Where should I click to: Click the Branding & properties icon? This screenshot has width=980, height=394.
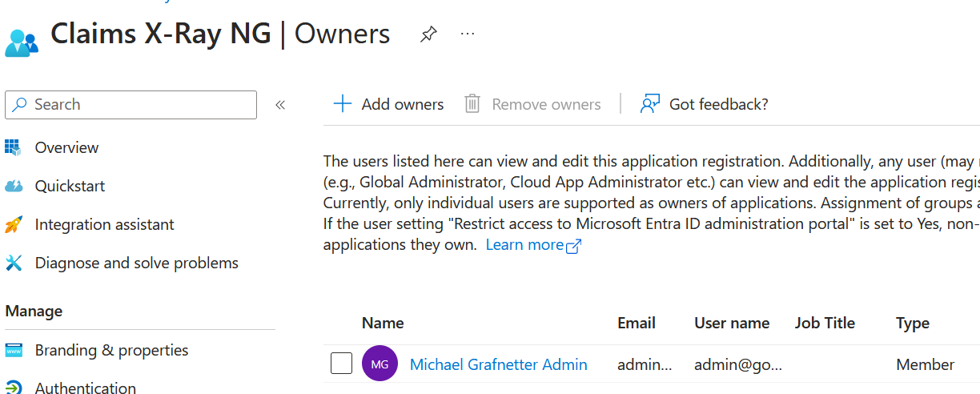tap(14, 350)
